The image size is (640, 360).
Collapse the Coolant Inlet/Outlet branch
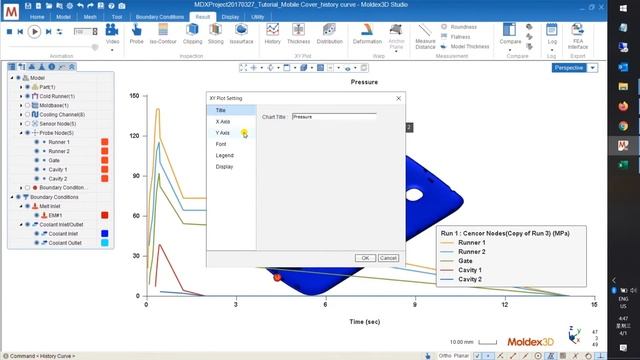21,224
